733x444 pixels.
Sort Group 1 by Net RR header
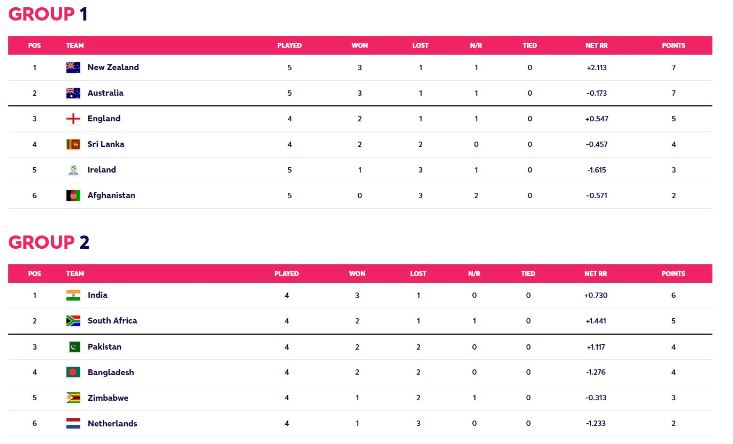tap(596, 46)
